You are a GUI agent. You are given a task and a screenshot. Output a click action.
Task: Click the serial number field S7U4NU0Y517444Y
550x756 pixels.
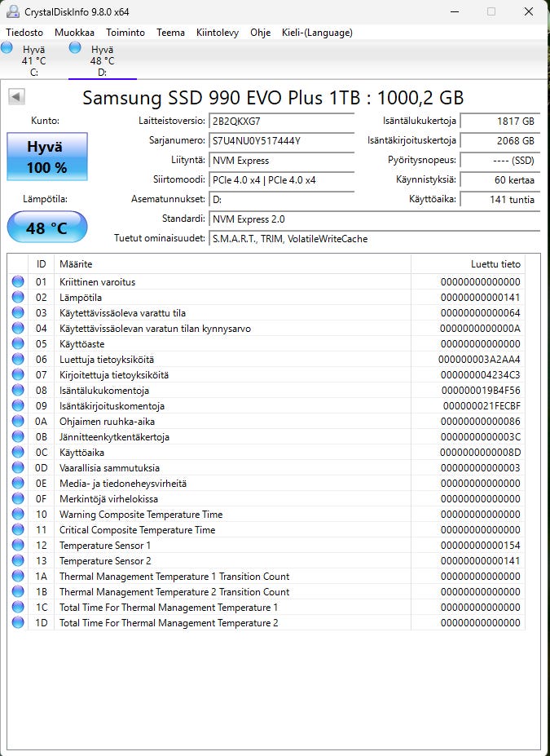point(281,141)
